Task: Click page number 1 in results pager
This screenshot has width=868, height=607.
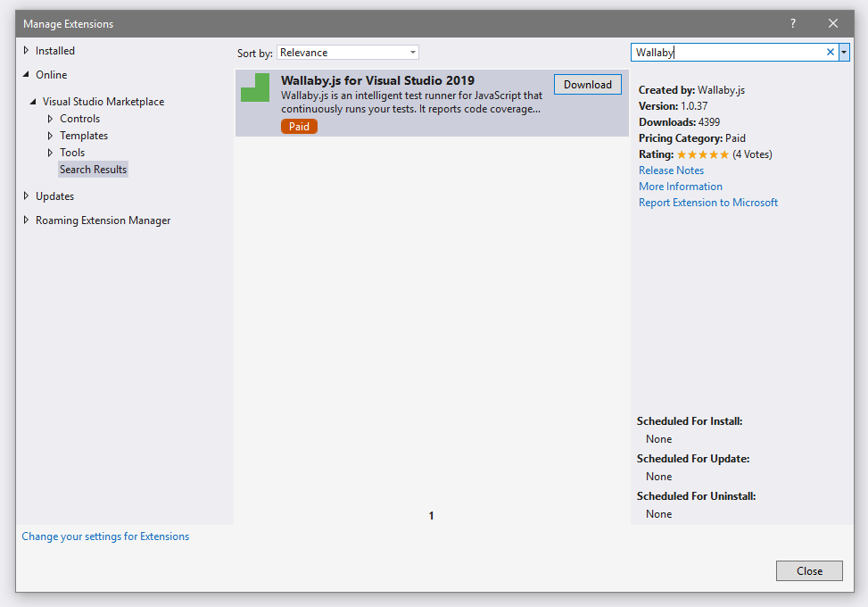Action: pos(431,516)
